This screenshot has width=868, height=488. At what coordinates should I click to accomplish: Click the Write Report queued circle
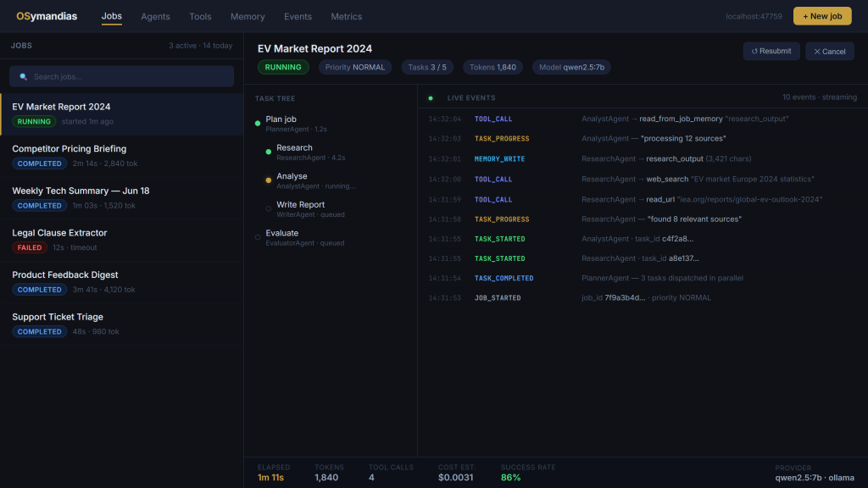pos(269,208)
